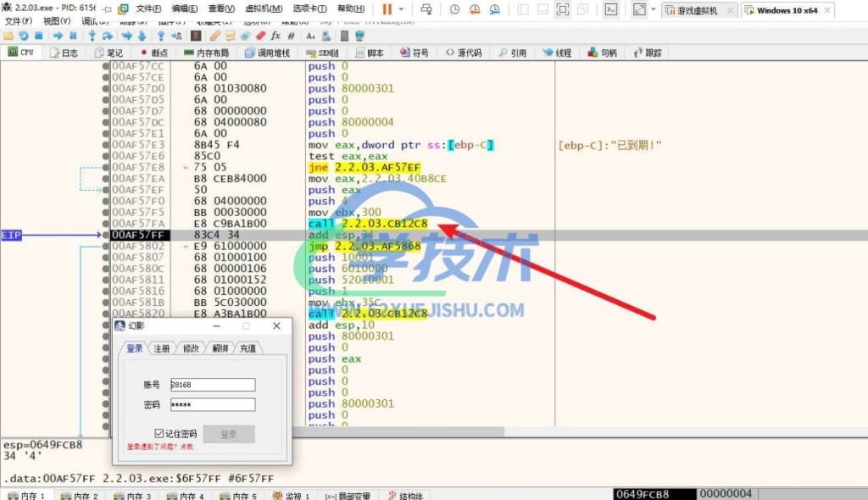Toggle breakpoint dot at address 00AF57E3
The height and width of the screenshot is (500, 868).
[x=106, y=145]
